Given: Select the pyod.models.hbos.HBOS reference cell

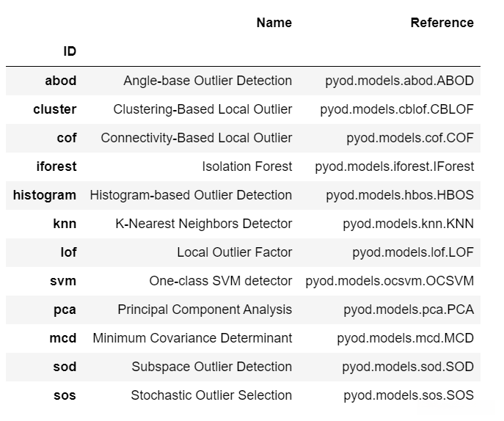Looking at the screenshot, I should click(400, 195).
